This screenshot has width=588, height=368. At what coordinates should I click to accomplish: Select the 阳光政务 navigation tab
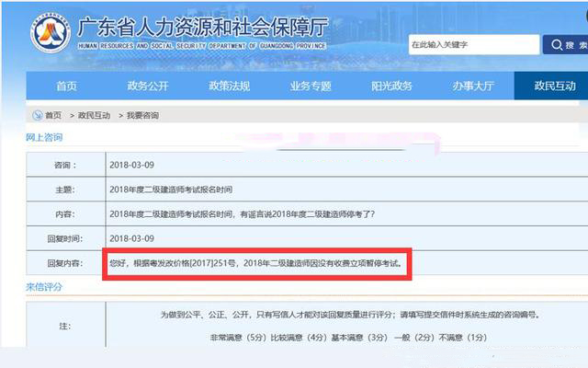(x=391, y=86)
